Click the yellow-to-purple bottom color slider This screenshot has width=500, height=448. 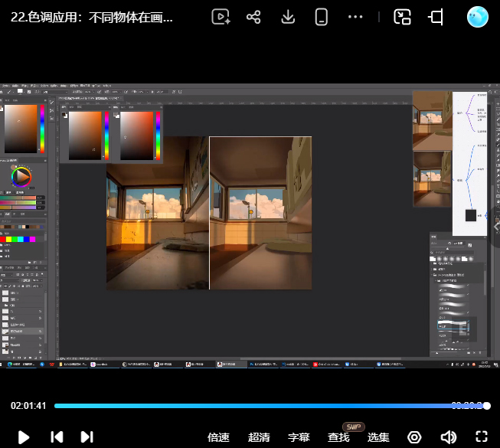click(x=18, y=208)
